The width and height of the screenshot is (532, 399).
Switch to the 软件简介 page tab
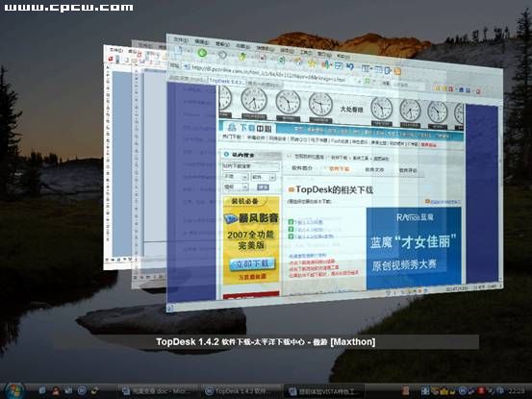[x=302, y=168]
